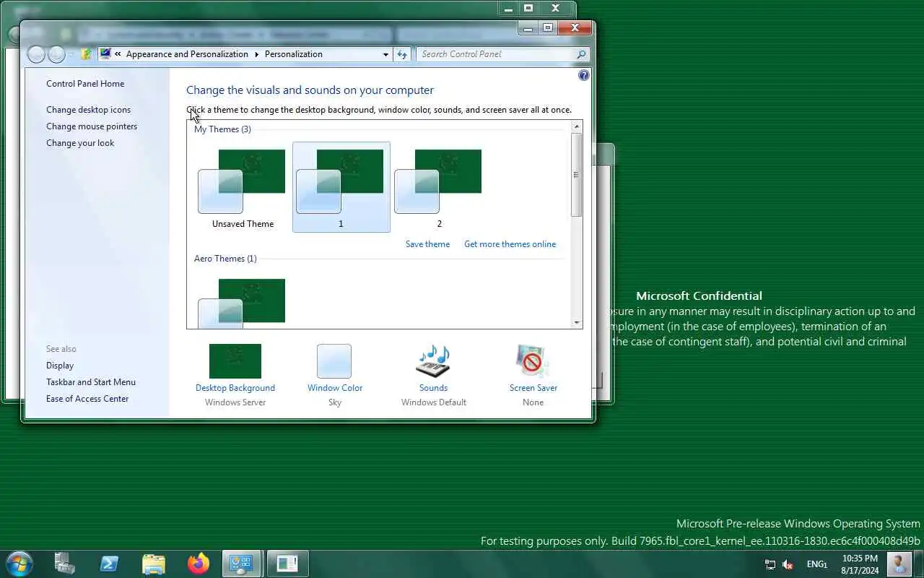Open the ENG language indicator
This screenshot has height=578, width=924.
817,564
